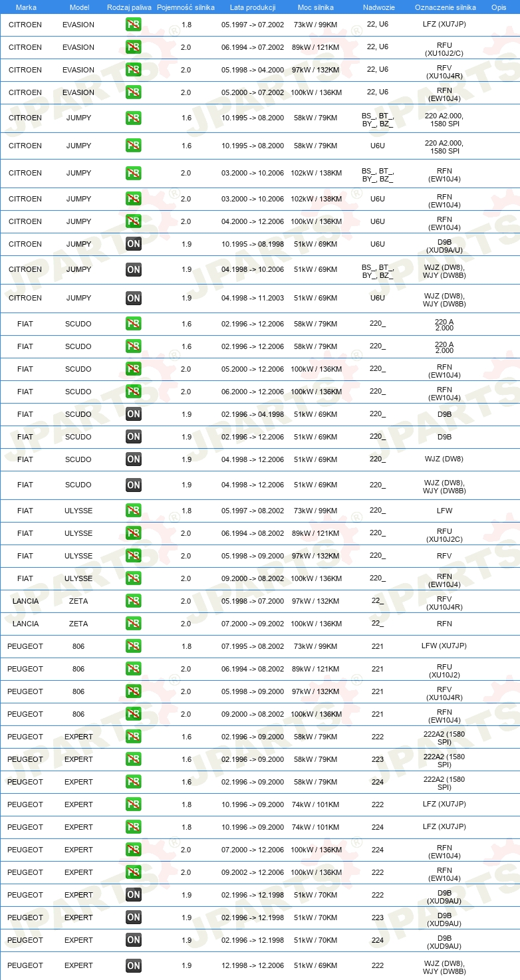Click petrol icon in Citroen Evasion 89kW row
Viewport: 520px width, 980px height.
134,47
